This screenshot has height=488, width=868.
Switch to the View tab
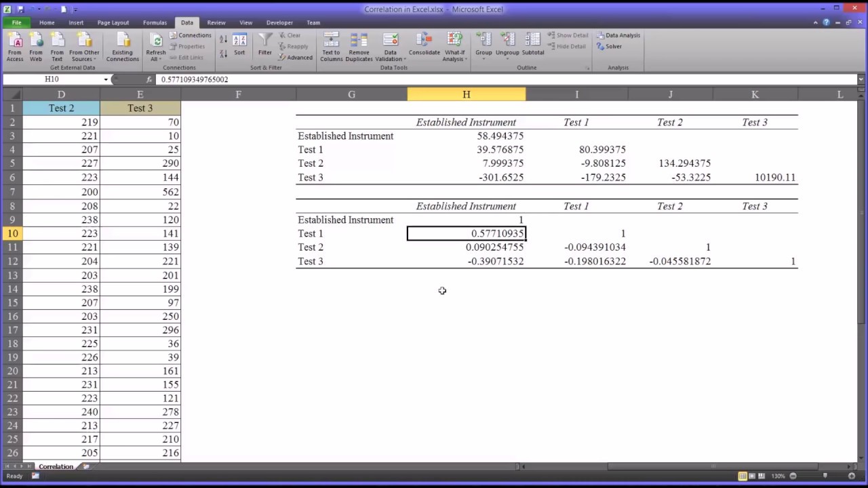(245, 22)
